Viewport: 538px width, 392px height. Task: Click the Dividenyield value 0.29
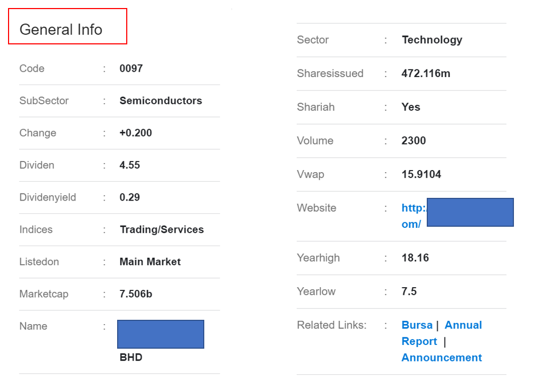tap(129, 197)
